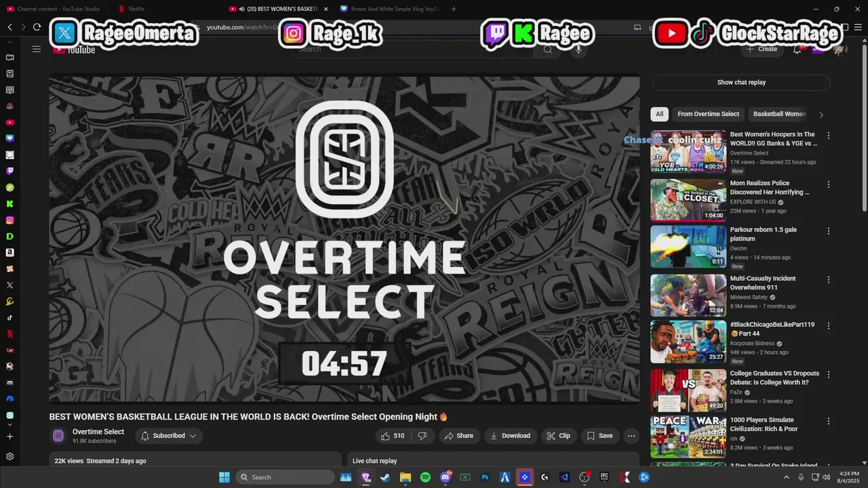Screen dimensions: 868x488
Task: Open Mom Realizes Police video thumbnail
Action: click(688, 201)
